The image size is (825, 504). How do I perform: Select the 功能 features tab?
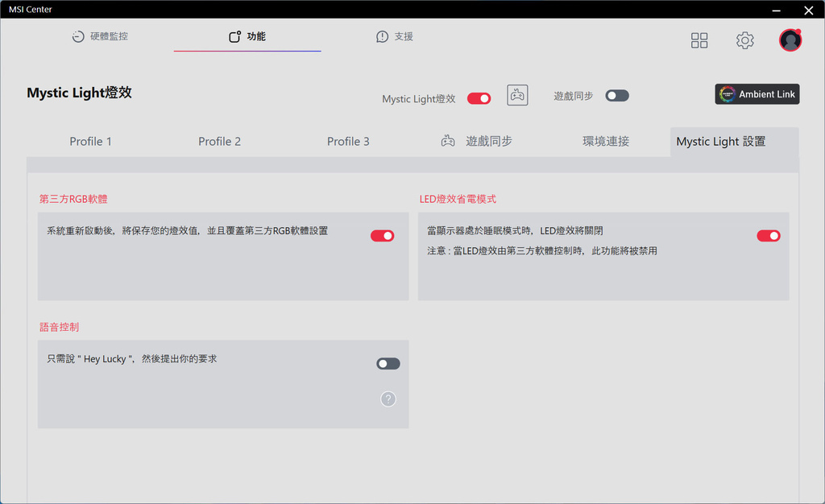(247, 36)
